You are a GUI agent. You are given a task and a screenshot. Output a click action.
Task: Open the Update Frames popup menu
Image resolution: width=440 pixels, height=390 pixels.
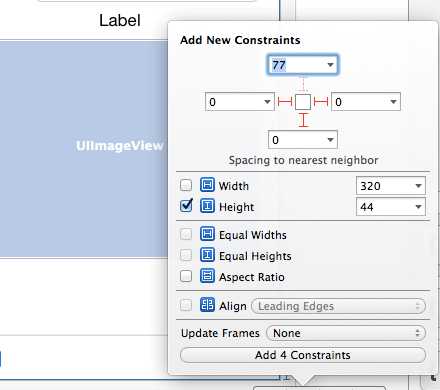point(346,333)
